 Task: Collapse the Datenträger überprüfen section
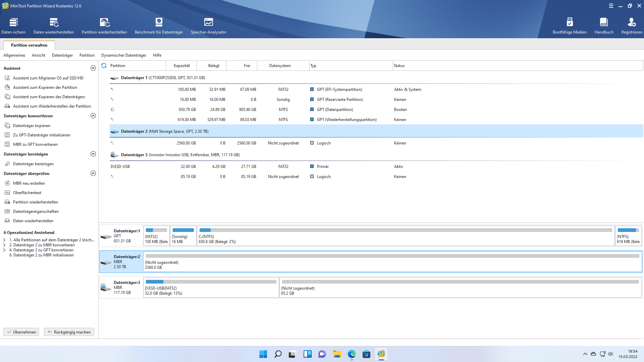tap(93, 173)
